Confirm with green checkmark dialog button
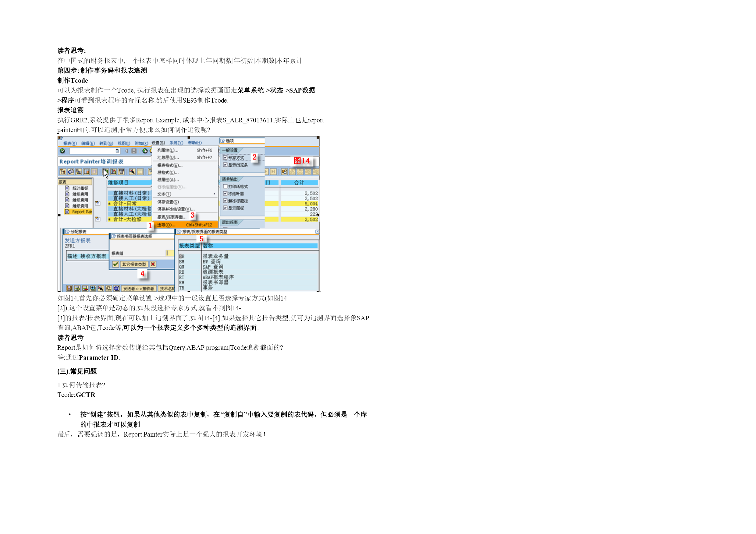Image resolution: width=756 pixels, height=534 pixels. 115,264
